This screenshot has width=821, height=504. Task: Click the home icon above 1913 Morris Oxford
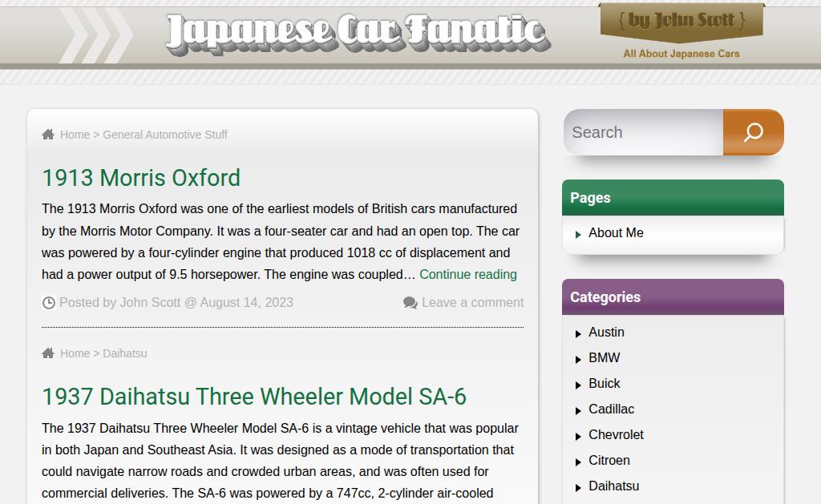(x=48, y=135)
